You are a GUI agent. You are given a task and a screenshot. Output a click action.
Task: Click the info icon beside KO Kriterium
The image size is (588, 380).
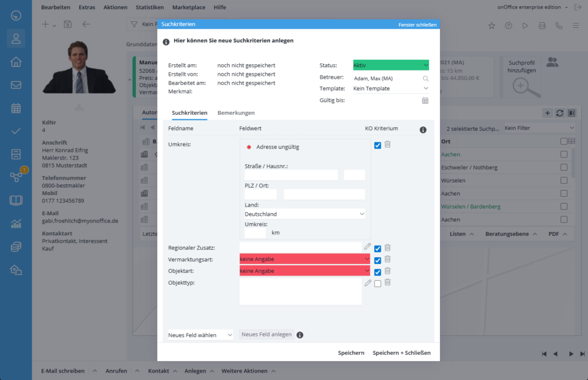pos(423,130)
